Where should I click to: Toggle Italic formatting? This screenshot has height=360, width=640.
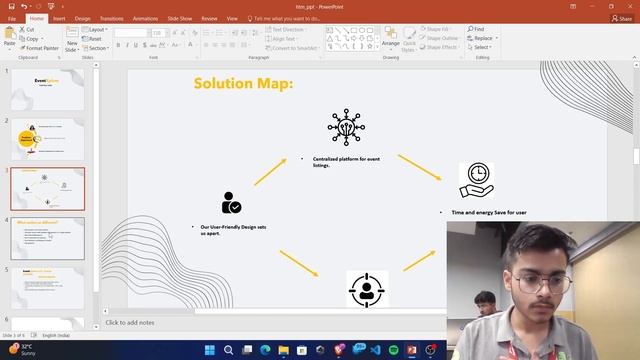click(x=127, y=45)
